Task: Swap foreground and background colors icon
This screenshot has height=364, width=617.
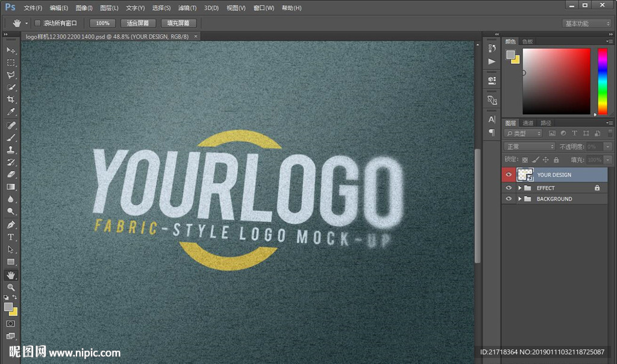Action: 14,297
